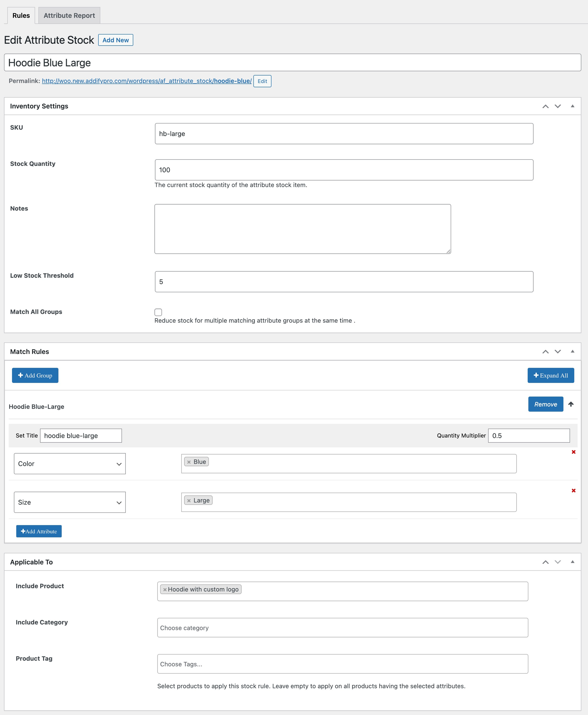Viewport: 588px width, 715px height.
Task: Collapse the Match Rules panel via its triangle icon
Action: (573, 352)
